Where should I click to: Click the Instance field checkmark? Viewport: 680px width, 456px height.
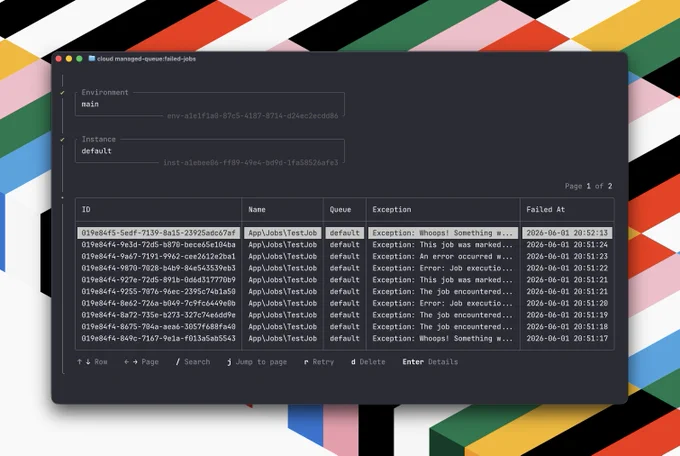tap(62, 140)
